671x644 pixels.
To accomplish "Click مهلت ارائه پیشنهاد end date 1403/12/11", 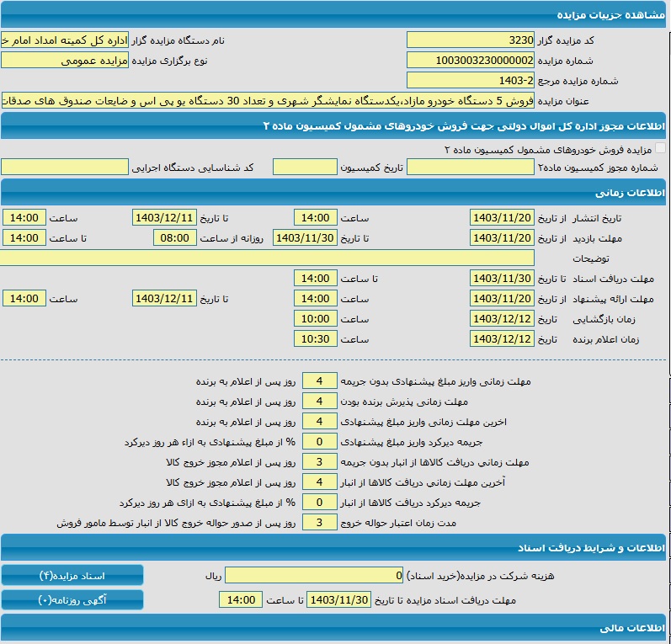I will coord(164,298).
